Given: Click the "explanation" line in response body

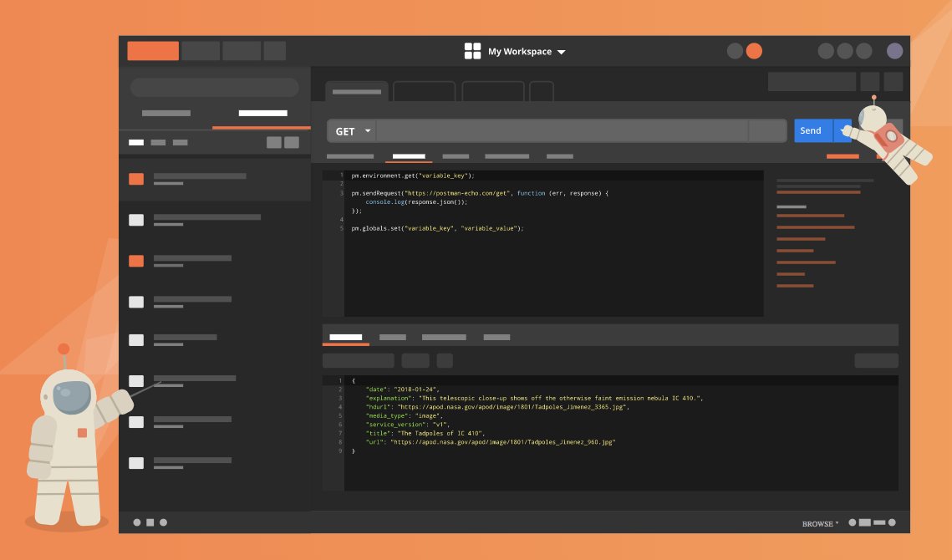Looking at the screenshot, I should click(534, 399).
